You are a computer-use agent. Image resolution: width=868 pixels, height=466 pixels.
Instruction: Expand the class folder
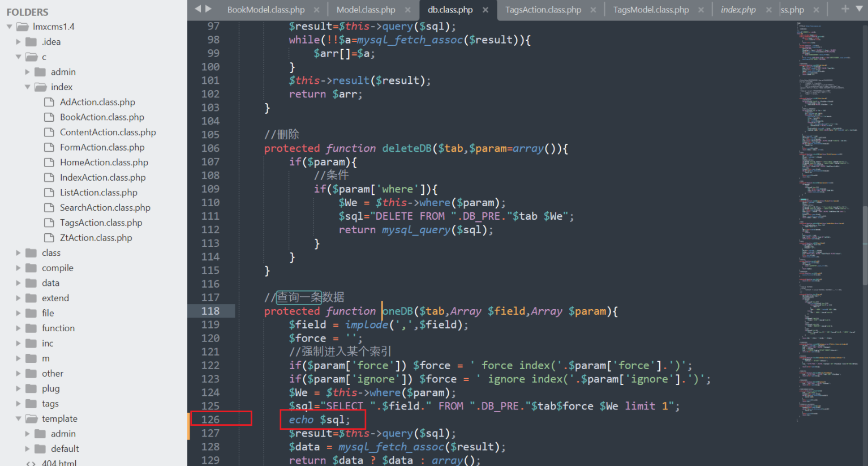pos(18,253)
